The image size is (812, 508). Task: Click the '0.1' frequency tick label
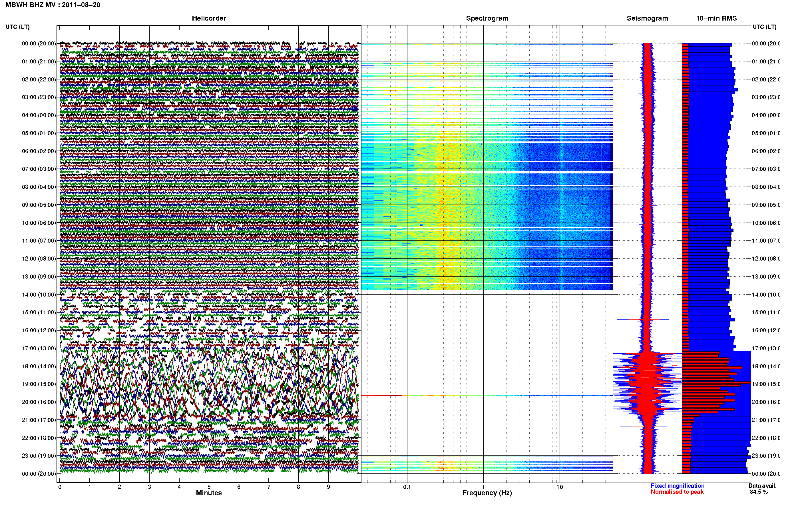[x=407, y=487]
